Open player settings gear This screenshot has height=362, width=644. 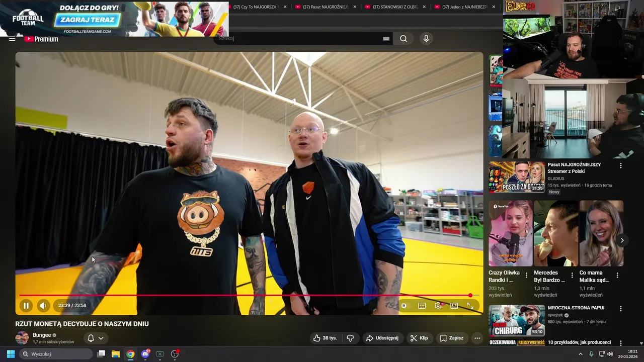tap(438, 305)
